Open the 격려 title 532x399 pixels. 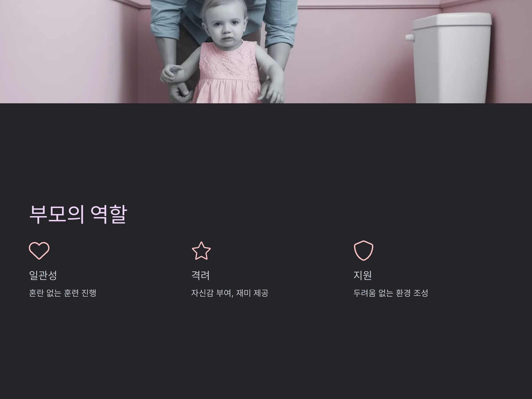click(x=200, y=275)
